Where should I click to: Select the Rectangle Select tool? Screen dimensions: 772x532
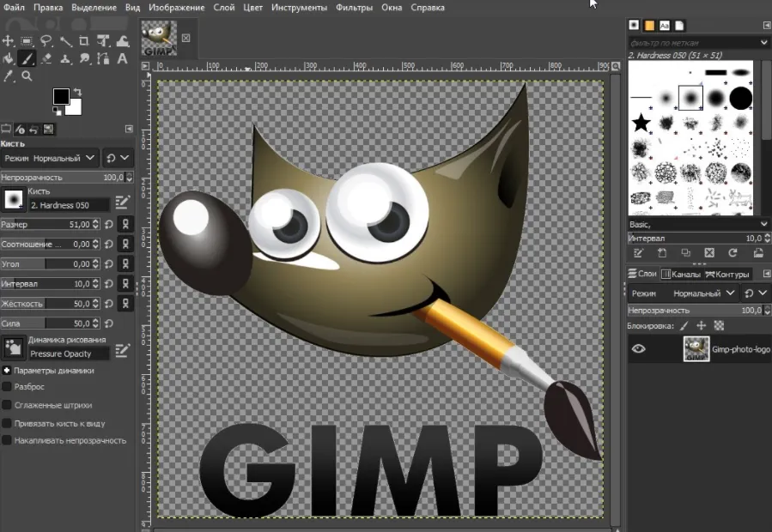(x=27, y=41)
